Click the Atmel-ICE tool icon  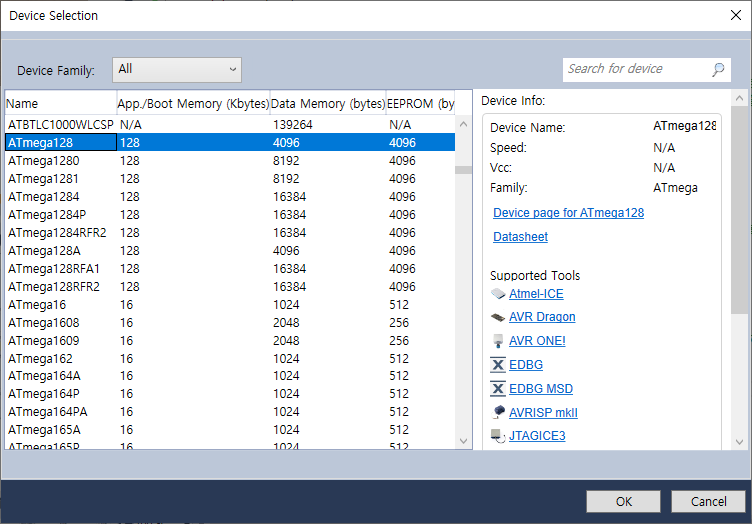pyautogui.click(x=498, y=293)
